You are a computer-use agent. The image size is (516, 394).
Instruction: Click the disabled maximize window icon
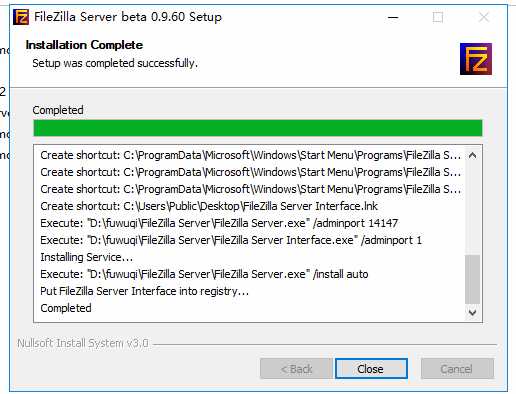438,17
